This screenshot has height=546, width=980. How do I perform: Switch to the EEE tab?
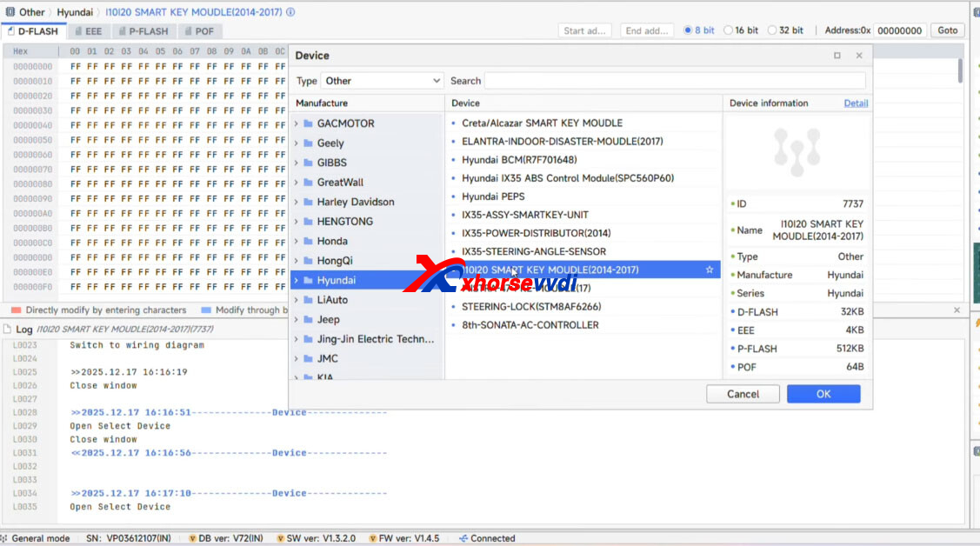88,30
